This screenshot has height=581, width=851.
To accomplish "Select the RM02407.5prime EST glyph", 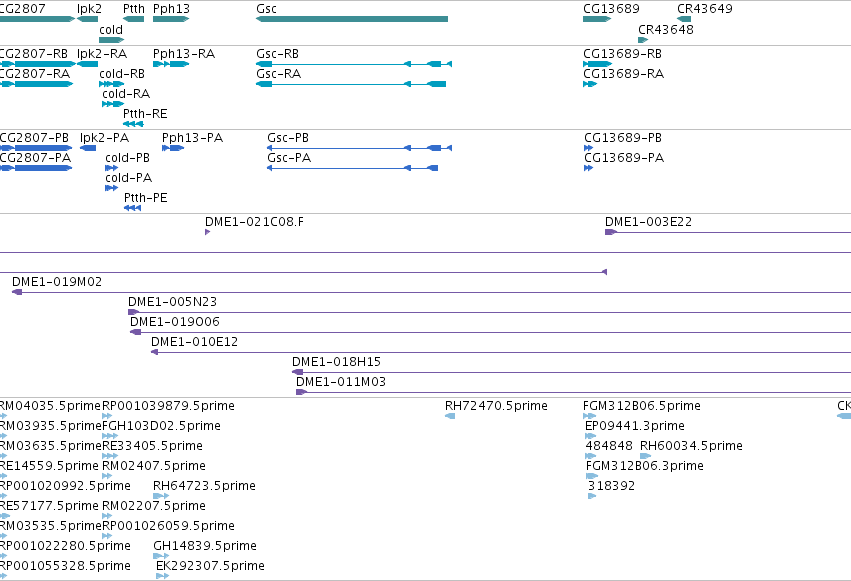I will (x=107, y=476).
